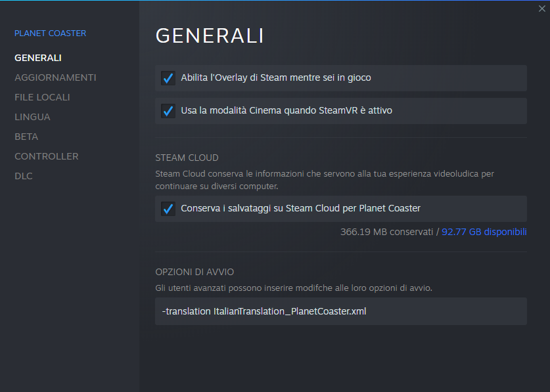Switch to the AGGIORNAMENTI section
550x392 pixels.
55,77
